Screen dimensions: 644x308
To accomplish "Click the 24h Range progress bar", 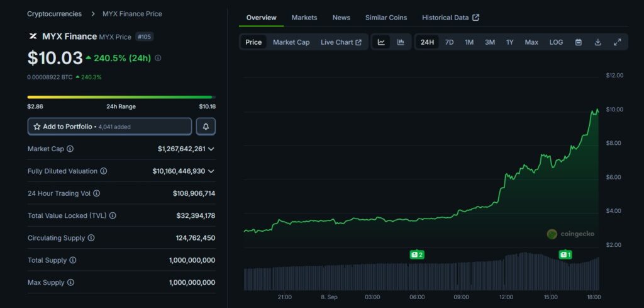I will pos(121,97).
